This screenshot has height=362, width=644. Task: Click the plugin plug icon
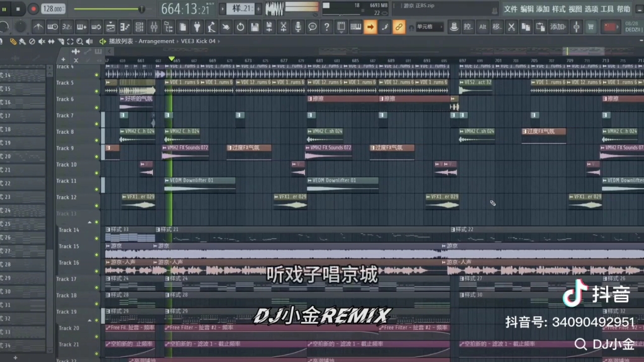click(197, 27)
